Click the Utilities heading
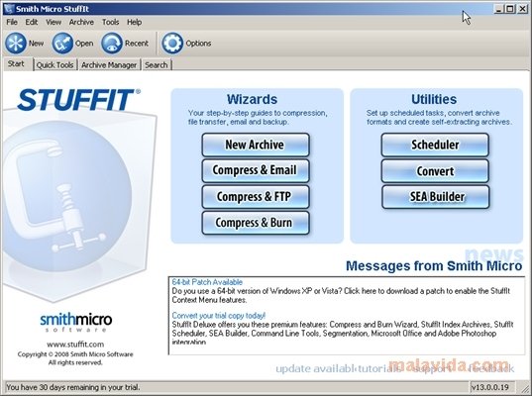 pyautogui.click(x=434, y=99)
